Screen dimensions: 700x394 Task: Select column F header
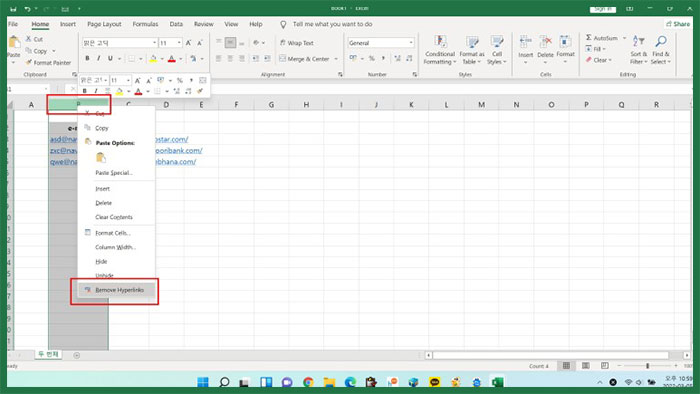click(x=236, y=104)
